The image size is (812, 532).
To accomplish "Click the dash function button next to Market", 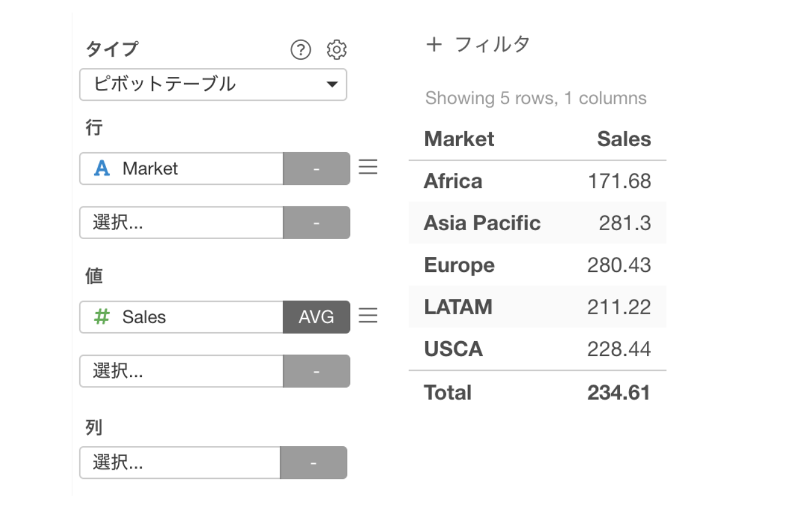I will (317, 169).
